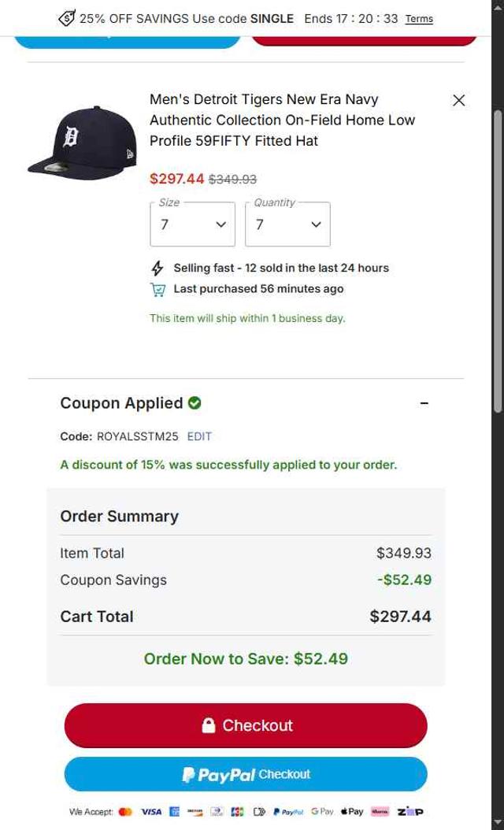504x830 pixels.
Task: Open the Size dropdown
Action: (x=193, y=224)
